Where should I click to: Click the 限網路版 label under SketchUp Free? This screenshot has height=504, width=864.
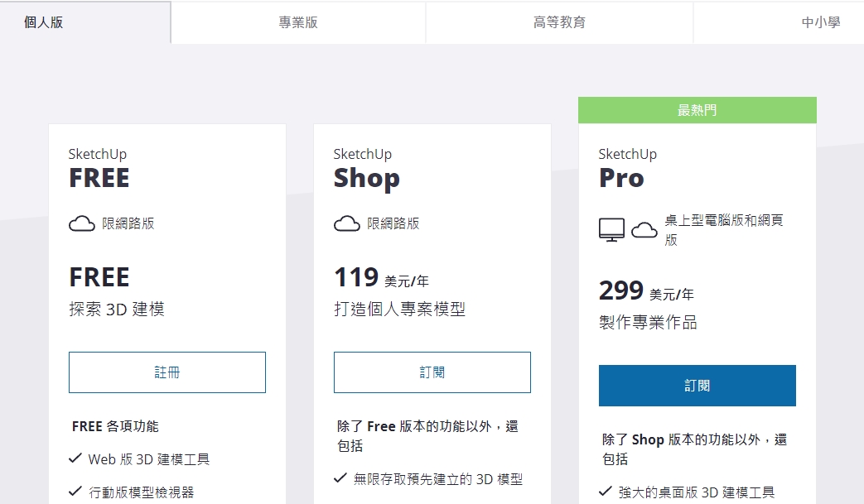click(128, 224)
